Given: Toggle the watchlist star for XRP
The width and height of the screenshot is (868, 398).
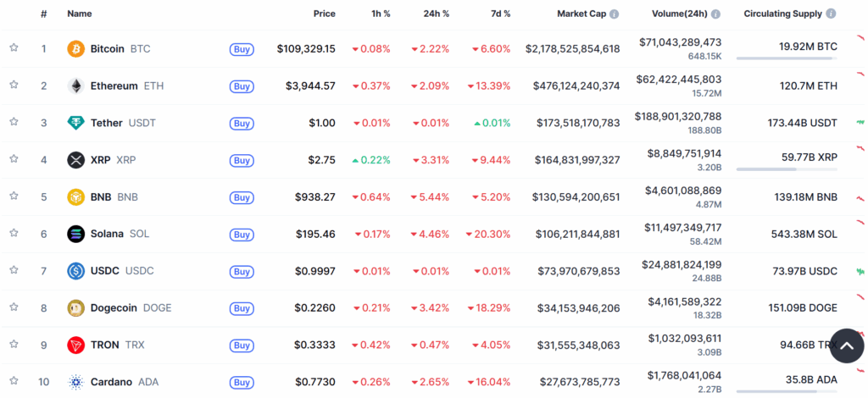Looking at the screenshot, I should click(14, 158).
